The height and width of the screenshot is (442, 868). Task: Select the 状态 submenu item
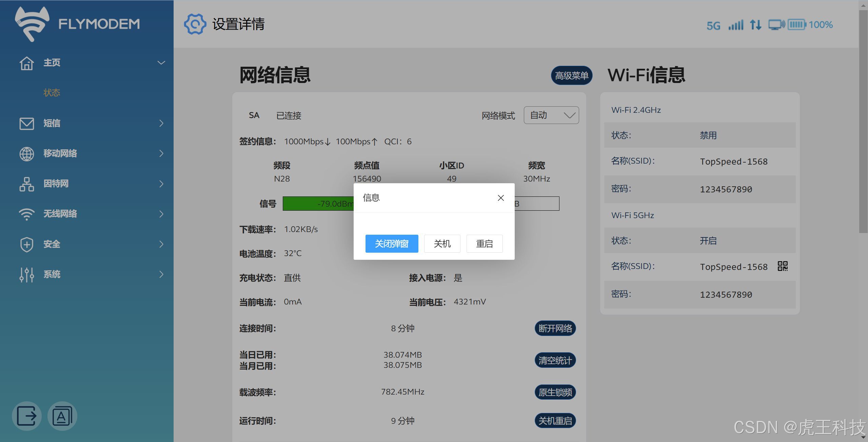point(52,92)
